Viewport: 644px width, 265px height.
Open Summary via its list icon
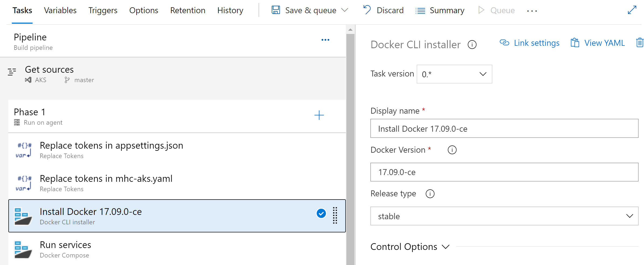tap(420, 10)
